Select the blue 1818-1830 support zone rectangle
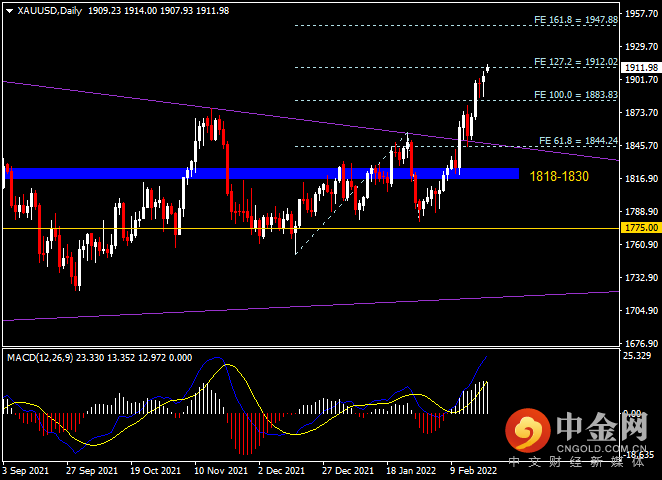662x480 pixels. tap(261, 174)
